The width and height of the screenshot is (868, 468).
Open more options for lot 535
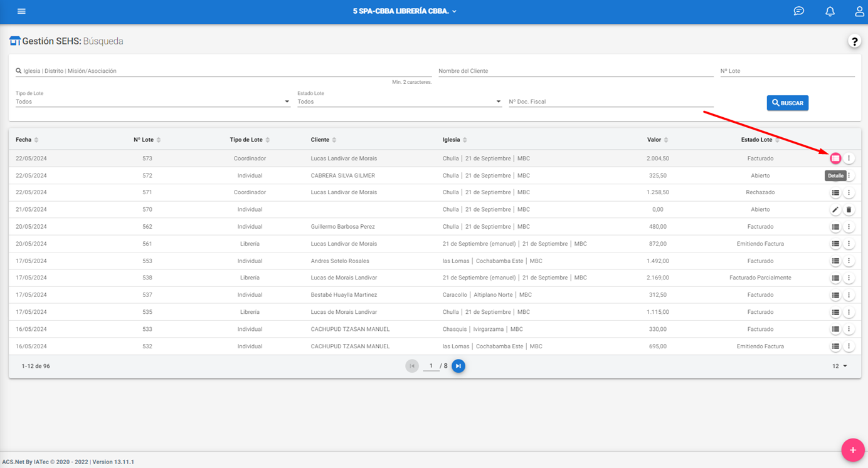click(849, 312)
